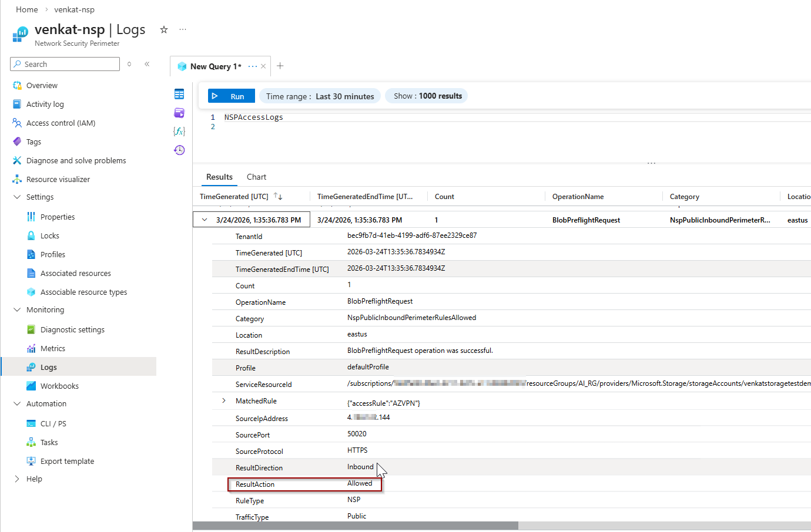Open New Query 1 tab options ellipsis

(253, 66)
